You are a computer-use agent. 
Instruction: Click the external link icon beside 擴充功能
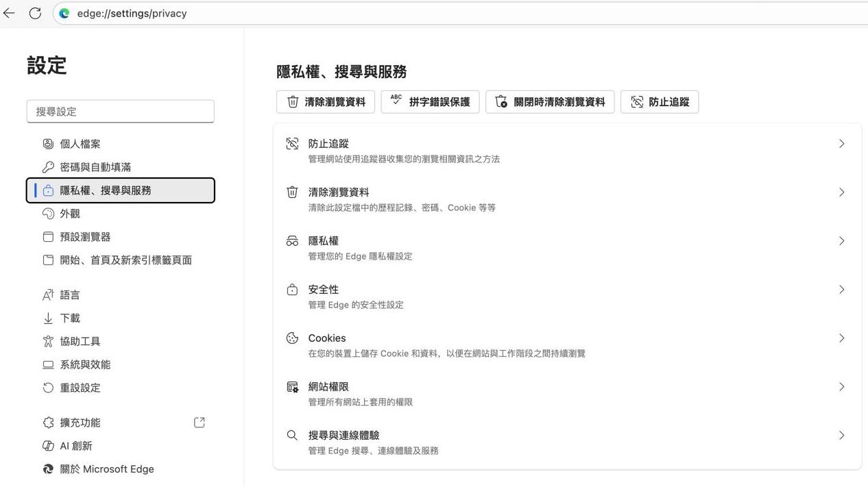pyautogui.click(x=199, y=422)
